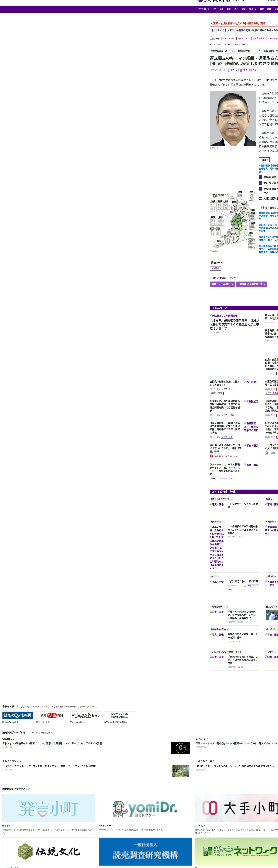Open 『ポケパーク カントー』オープン記念 article
Viewport: 278px width, 868px height.
[49, 766]
